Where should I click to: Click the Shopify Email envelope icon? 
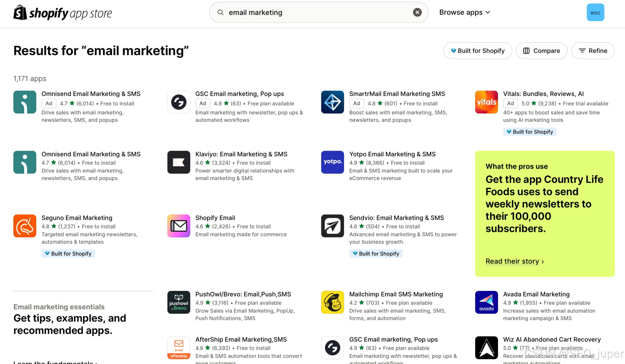[x=179, y=226]
